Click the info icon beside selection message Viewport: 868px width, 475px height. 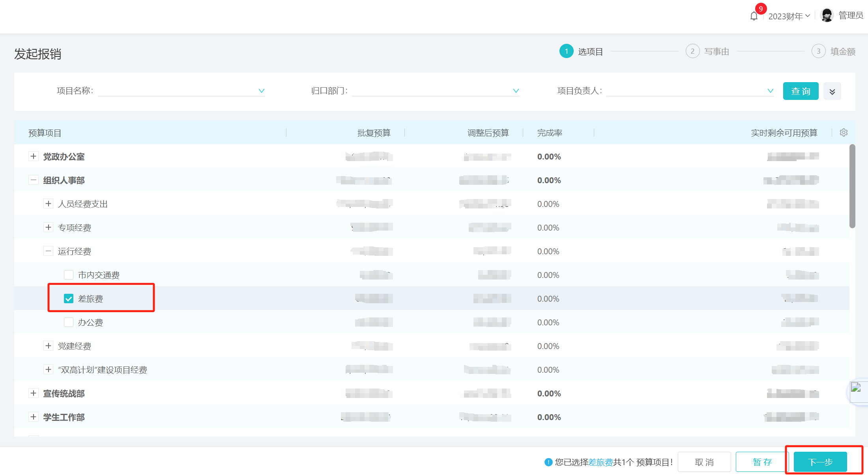point(548,462)
